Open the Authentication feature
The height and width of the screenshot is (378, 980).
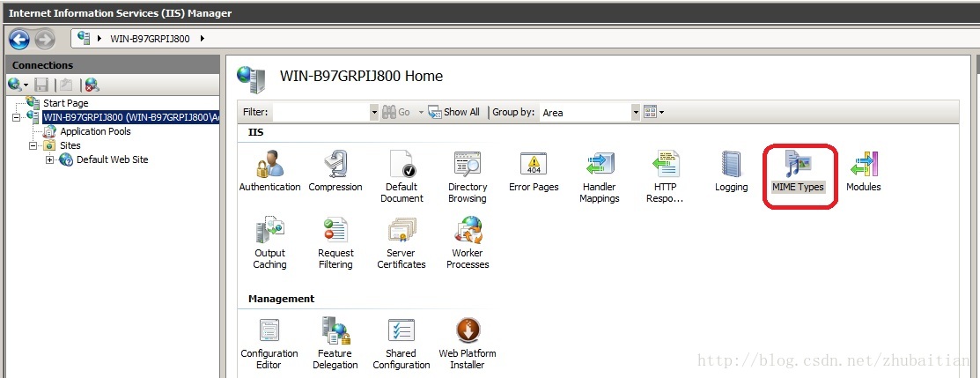click(x=269, y=170)
